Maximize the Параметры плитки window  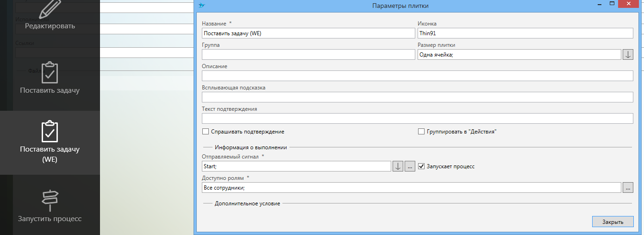(612, 4)
